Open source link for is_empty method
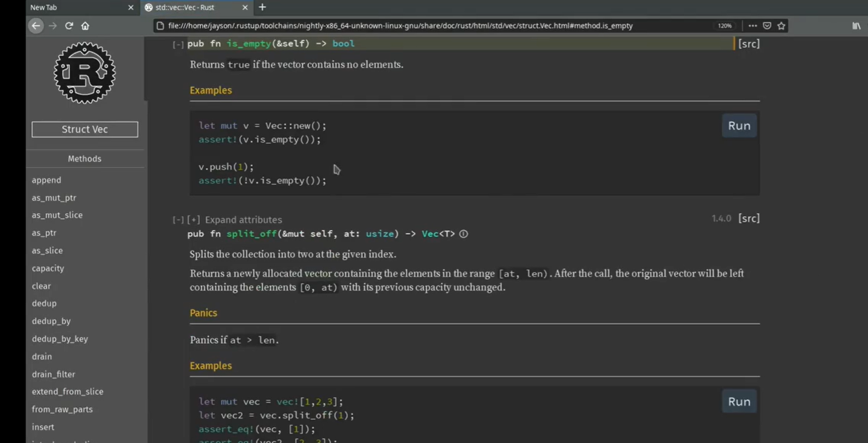 tap(748, 44)
